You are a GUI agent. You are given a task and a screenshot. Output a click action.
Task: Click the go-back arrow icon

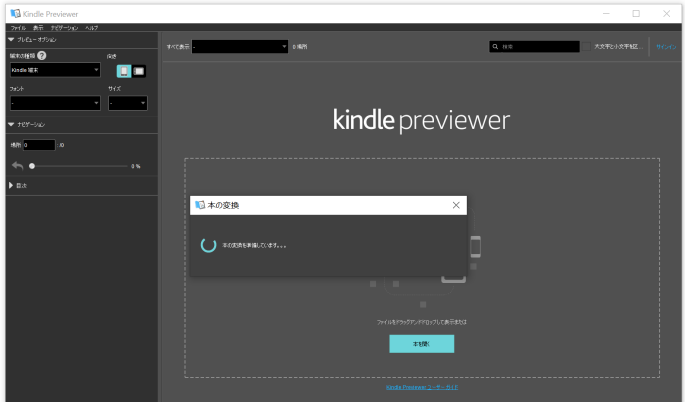click(17, 166)
